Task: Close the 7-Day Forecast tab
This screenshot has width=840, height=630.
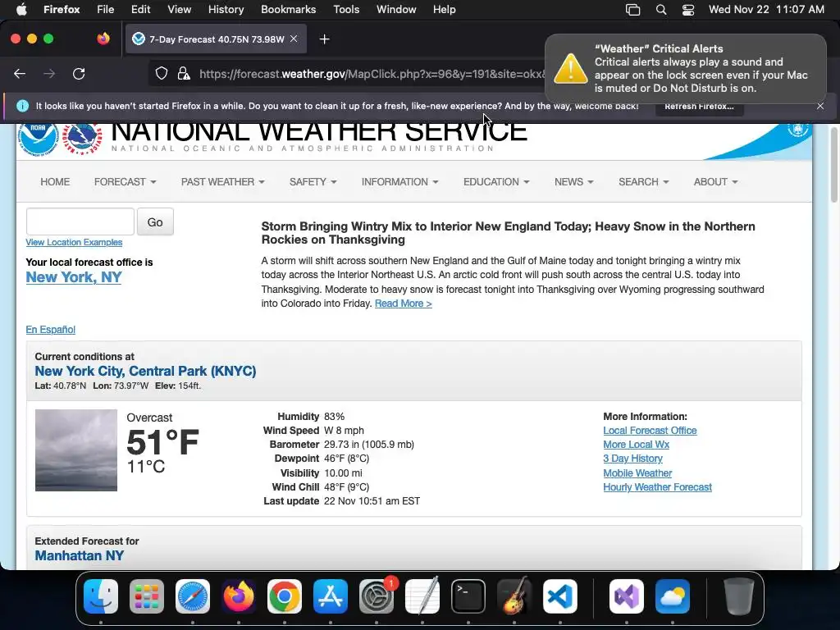Action: (294, 39)
